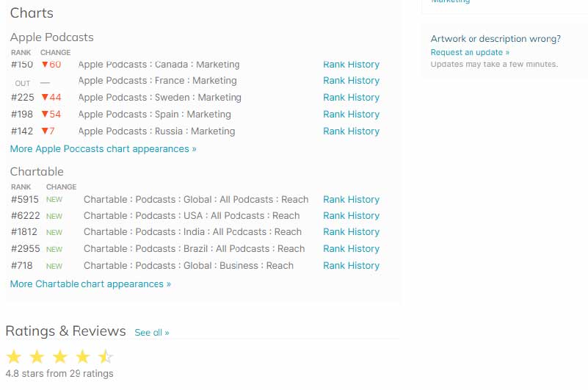This screenshot has height=390, width=588.
Task: Open Rank History for France Marketing
Action: point(351,81)
